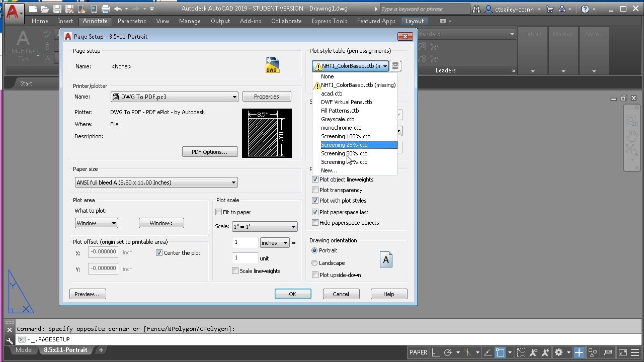Viewport: 644px width, 362px height.
Task: Enable the Scale lineweights checkbox
Action: pos(235,271)
